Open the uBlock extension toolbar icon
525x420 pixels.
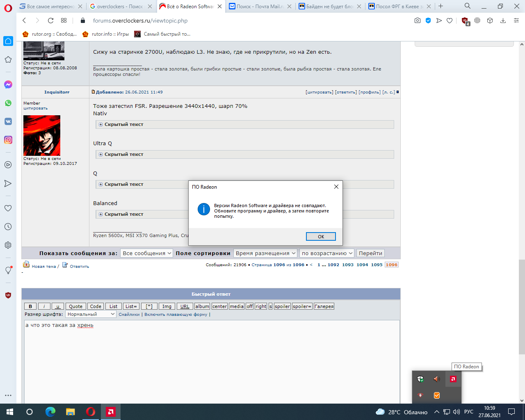pos(466,21)
